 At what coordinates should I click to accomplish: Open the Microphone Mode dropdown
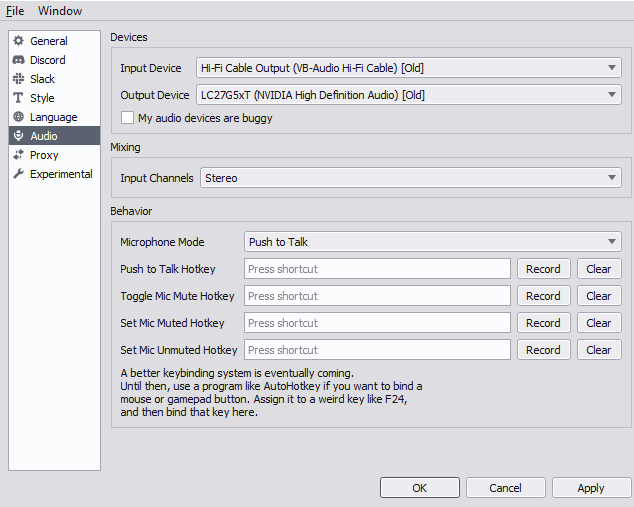pyautogui.click(x=433, y=242)
